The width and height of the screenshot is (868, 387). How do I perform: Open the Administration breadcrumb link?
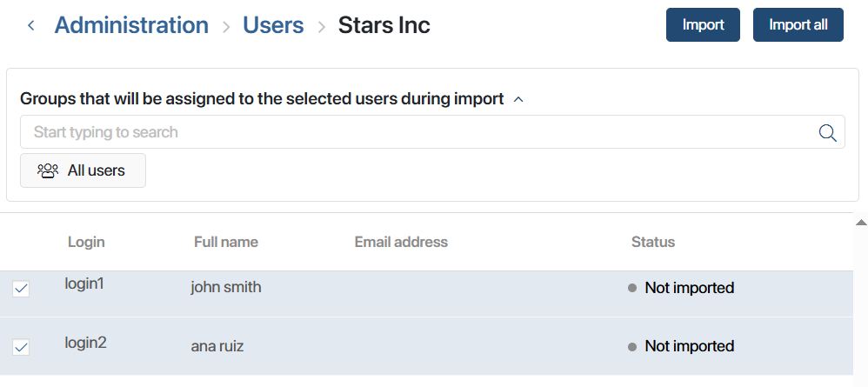coord(131,25)
